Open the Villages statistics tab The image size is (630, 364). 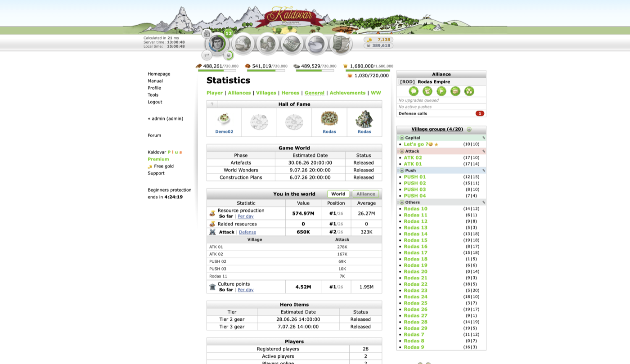pyautogui.click(x=266, y=93)
